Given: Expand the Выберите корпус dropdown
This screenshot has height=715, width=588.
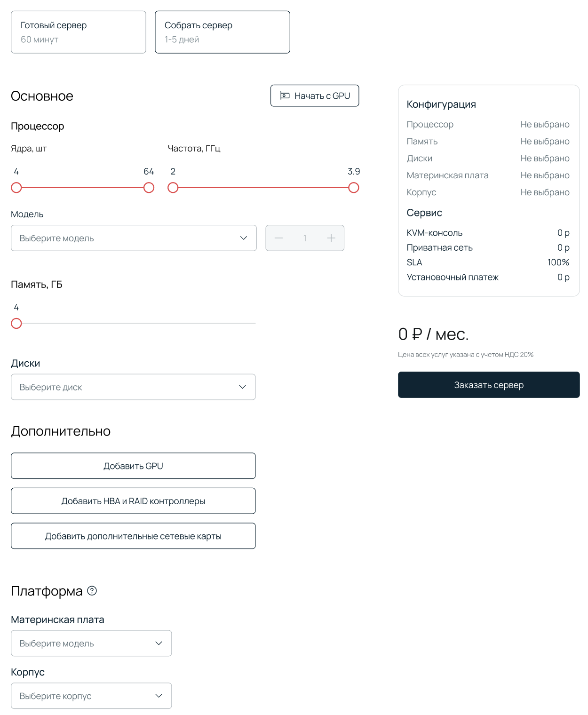Looking at the screenshot, I should pyautogui.click(x=91, y=696).
